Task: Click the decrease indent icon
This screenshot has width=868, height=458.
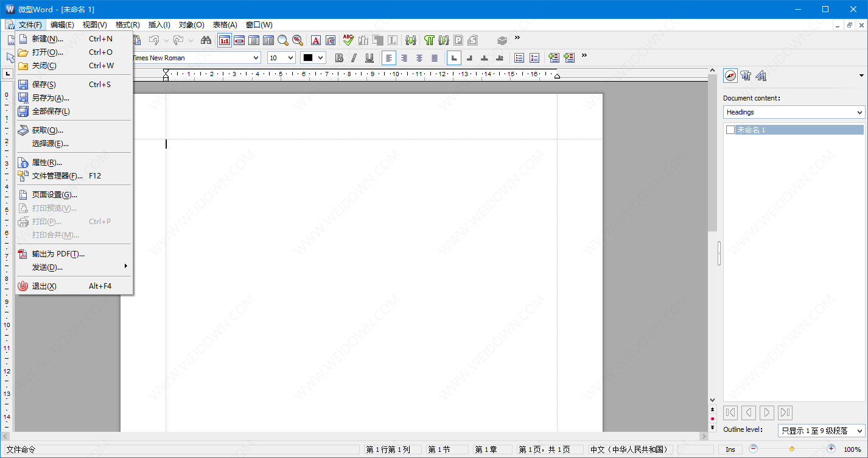Action: click(x=554, y=58)
